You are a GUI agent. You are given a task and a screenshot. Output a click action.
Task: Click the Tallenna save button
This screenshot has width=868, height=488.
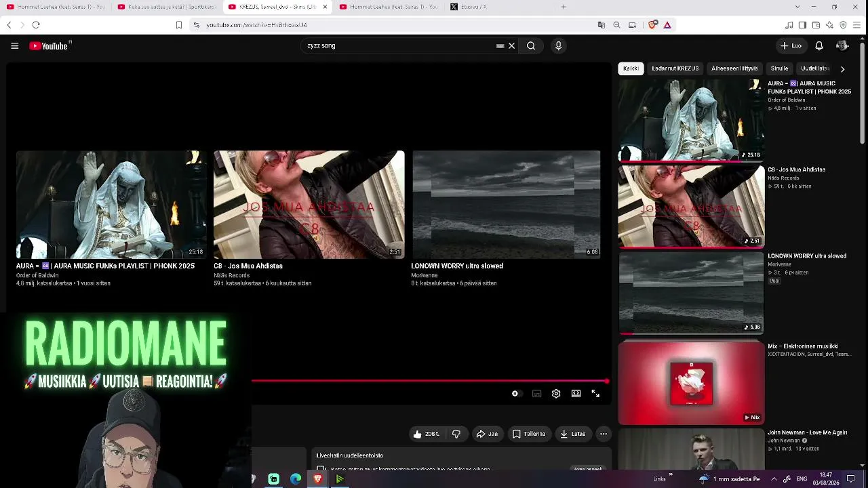[529, 434]
